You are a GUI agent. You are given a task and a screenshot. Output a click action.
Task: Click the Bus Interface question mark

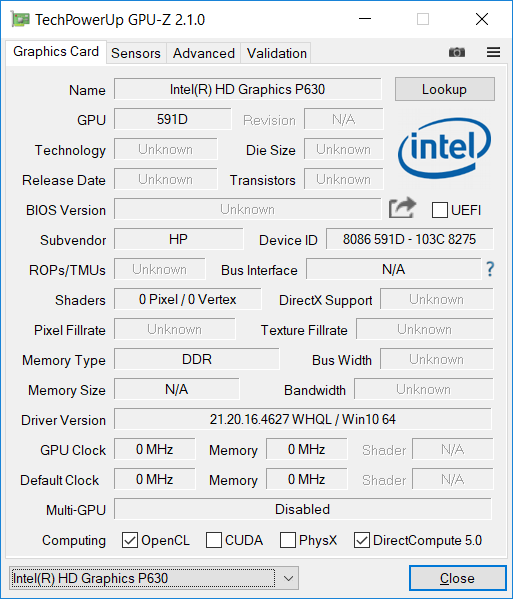[x=490, y=269]
